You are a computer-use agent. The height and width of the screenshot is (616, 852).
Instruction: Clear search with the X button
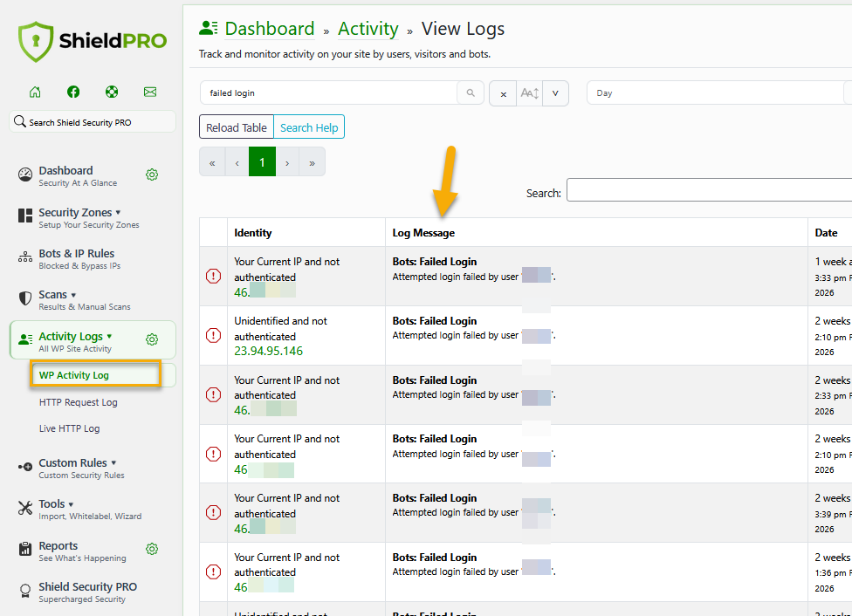coord(503,93)
